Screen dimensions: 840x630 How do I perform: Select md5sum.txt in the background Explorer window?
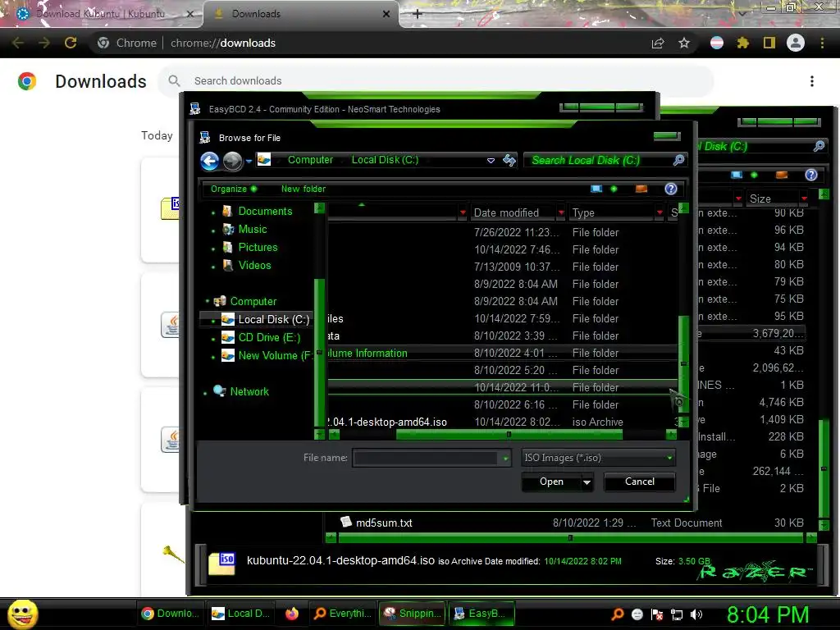click(x=384, y=523)
